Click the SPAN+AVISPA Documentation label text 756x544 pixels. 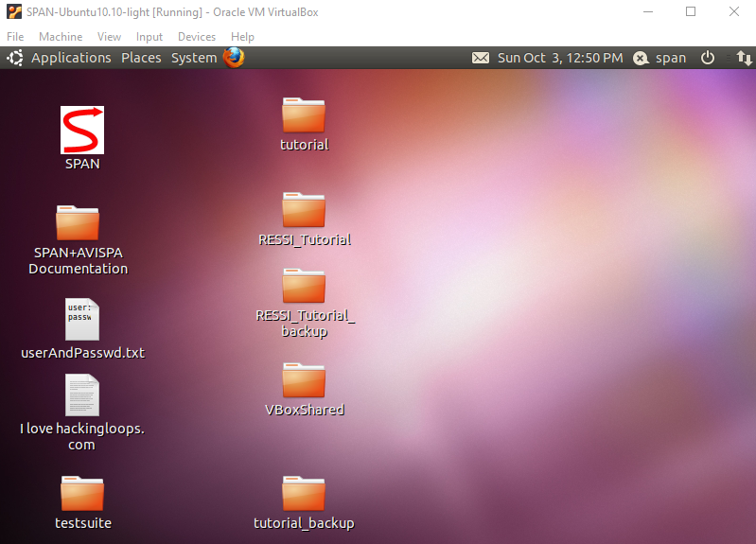(79, 260)
